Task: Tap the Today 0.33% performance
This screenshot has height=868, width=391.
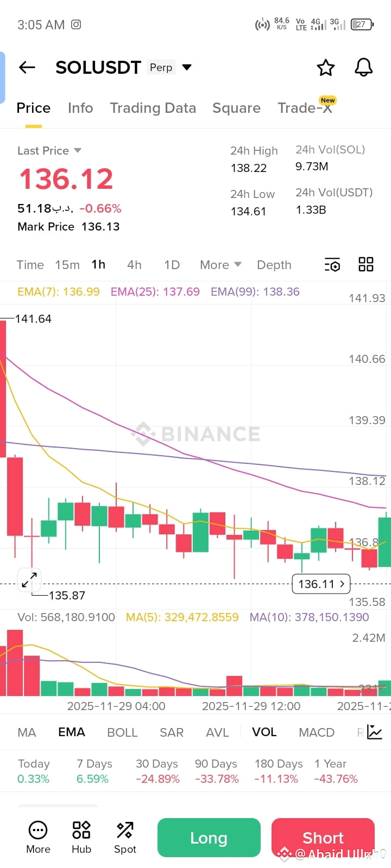Action: [34, 771]
